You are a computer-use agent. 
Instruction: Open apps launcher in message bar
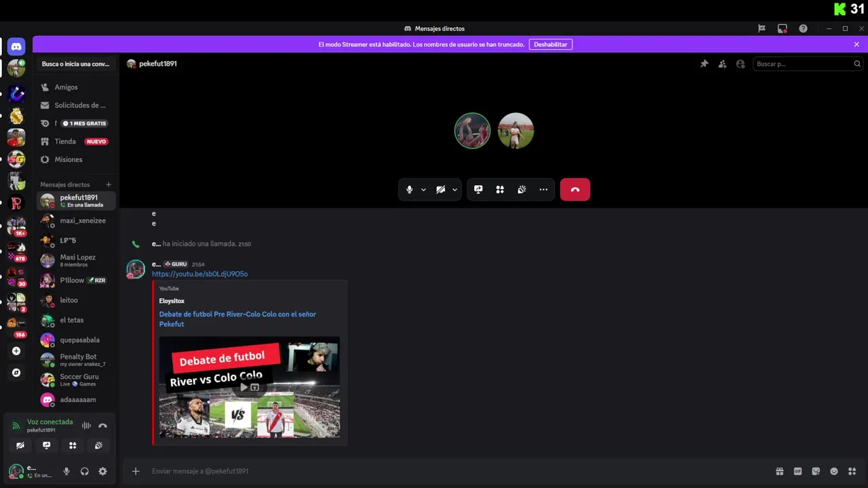852,471
